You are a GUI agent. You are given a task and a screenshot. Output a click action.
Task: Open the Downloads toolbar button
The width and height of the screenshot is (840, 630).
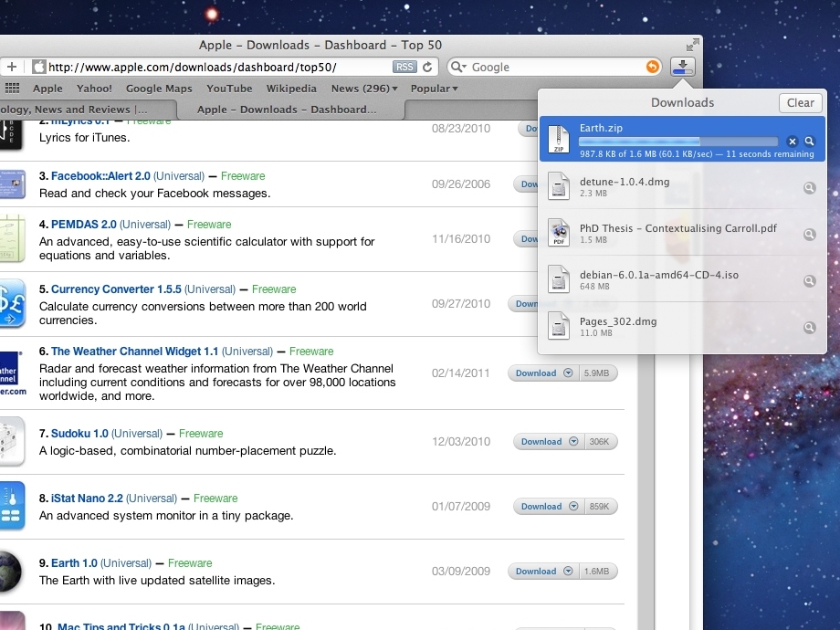682,67
